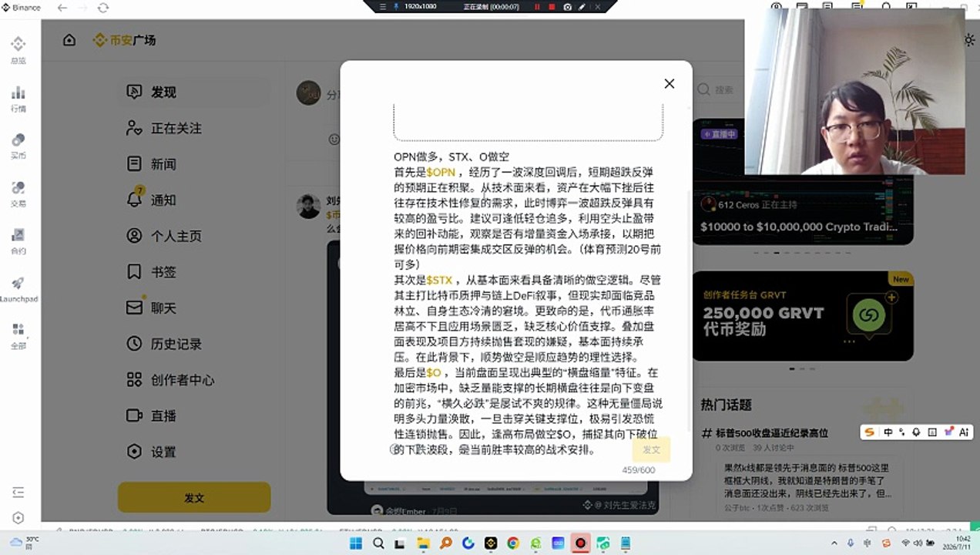Click the 行情 markets icon in left rail
The image size is (980, 555).
tap(18, 98)
